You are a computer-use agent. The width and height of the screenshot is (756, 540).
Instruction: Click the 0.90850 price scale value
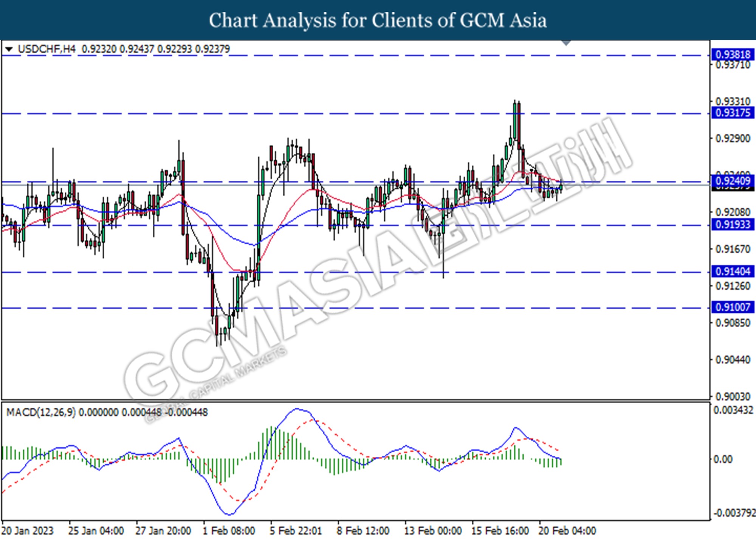pos(733,323)
